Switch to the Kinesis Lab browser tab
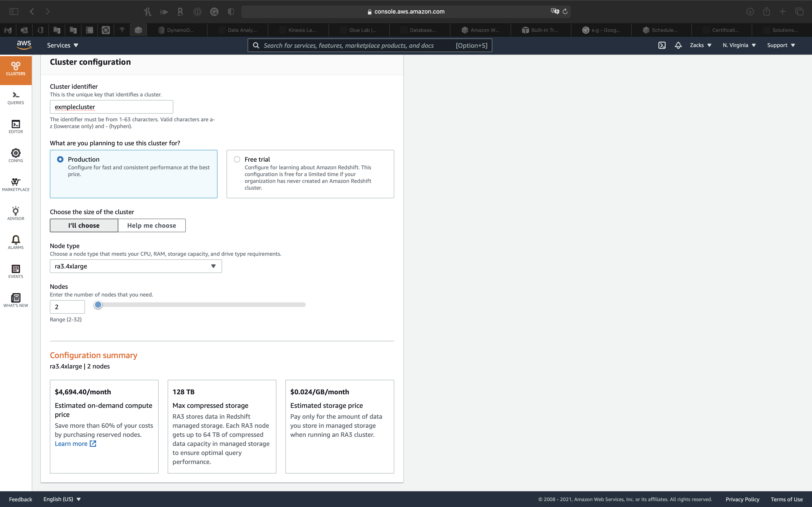The height and width of the screenshot is (507, 812). click(302, 30)
